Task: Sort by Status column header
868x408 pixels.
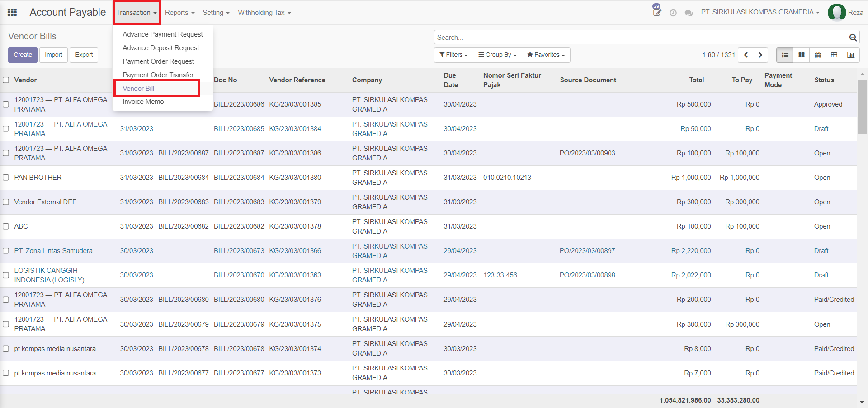Action: point(824,80)
